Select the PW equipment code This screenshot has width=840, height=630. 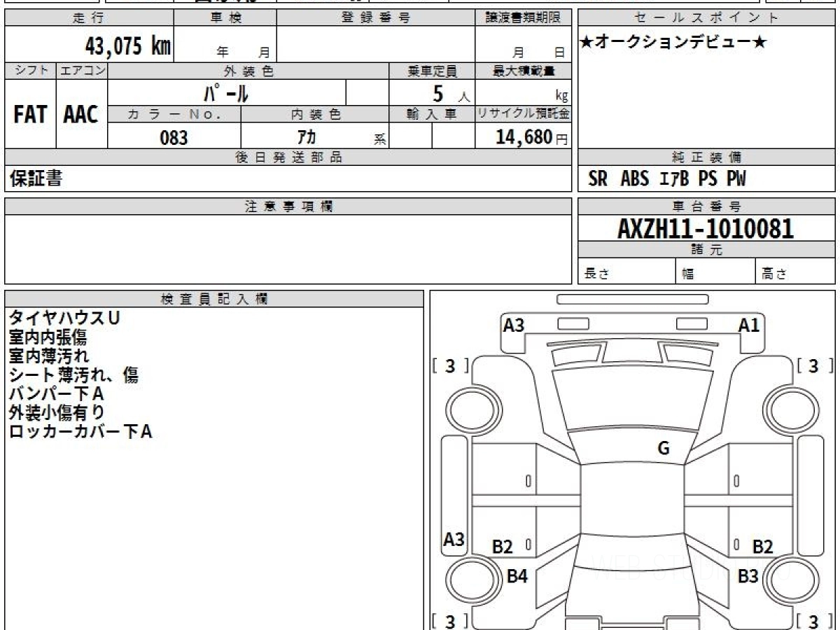coord(736,179)
